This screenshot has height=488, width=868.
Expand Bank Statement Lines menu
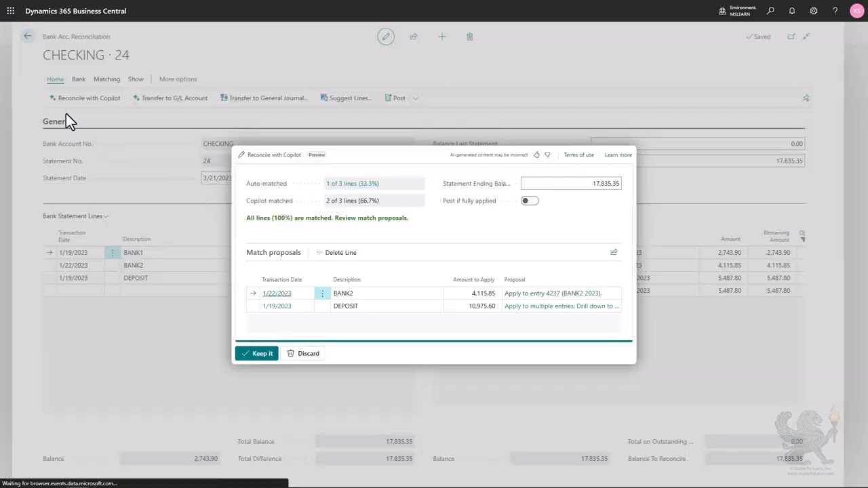point(75,216)
